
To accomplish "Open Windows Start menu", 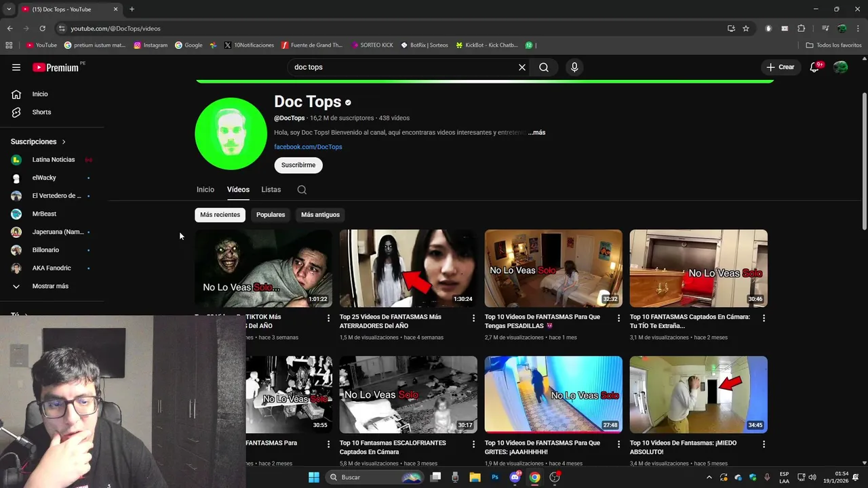I will [314, 477].
